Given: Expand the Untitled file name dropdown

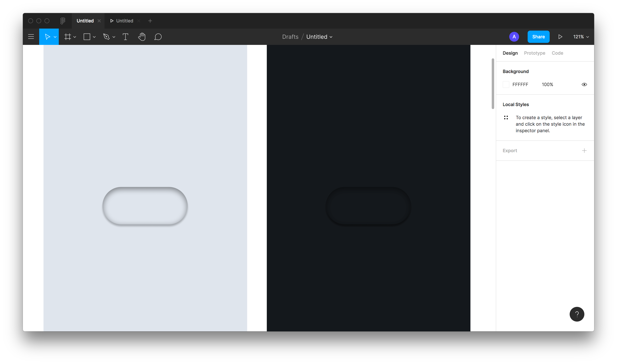Looking at the screenshot, I should click(331, 37).
